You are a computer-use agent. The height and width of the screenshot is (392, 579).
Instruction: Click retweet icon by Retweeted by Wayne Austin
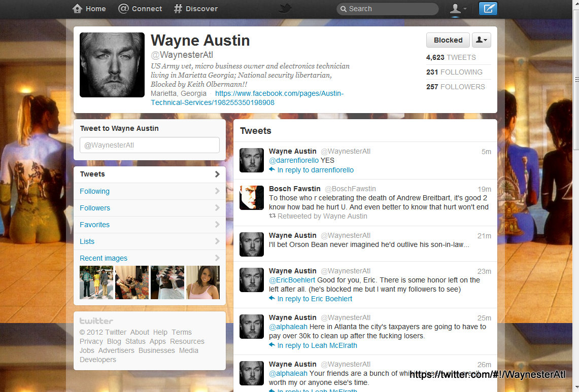272,216
